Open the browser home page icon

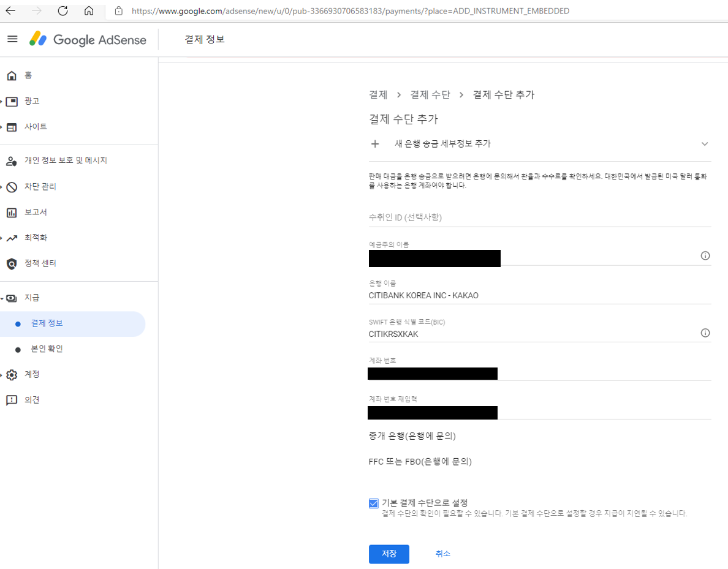coord(89,10)
